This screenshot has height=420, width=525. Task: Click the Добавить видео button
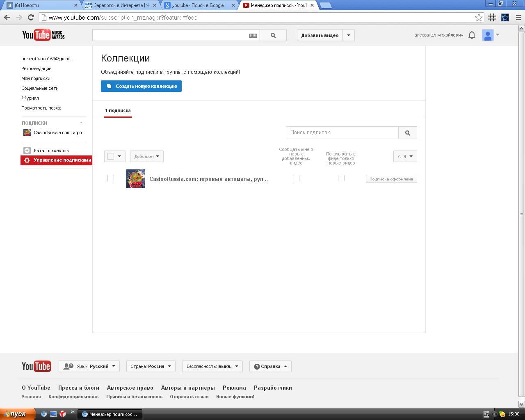(x=320, y=35)
